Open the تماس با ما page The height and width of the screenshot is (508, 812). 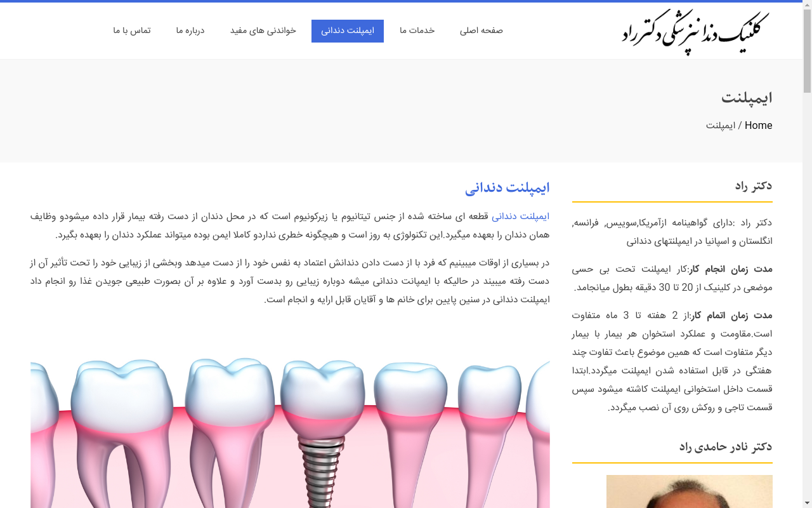[132, 30]
